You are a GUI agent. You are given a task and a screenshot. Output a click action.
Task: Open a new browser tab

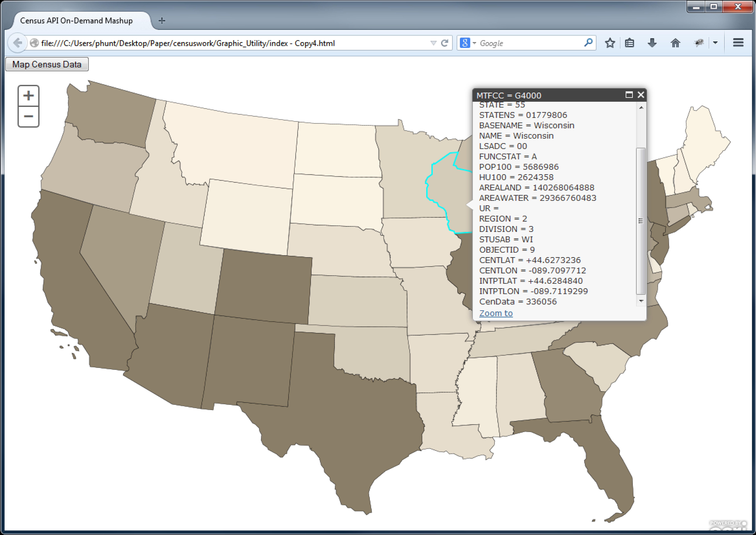pyautogui.click(x=162, y=21)
